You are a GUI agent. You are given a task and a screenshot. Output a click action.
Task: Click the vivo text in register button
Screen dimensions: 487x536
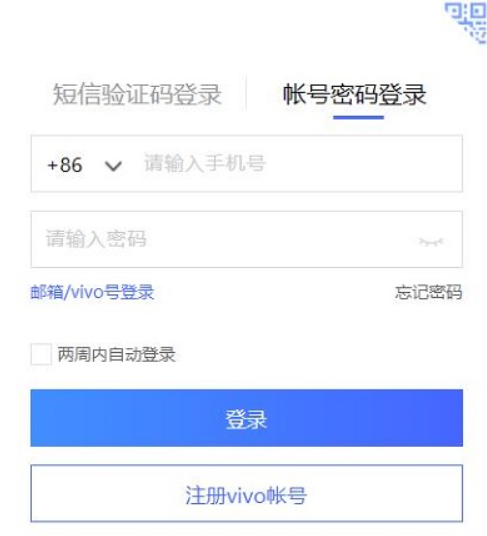click(x=246, y=496)
